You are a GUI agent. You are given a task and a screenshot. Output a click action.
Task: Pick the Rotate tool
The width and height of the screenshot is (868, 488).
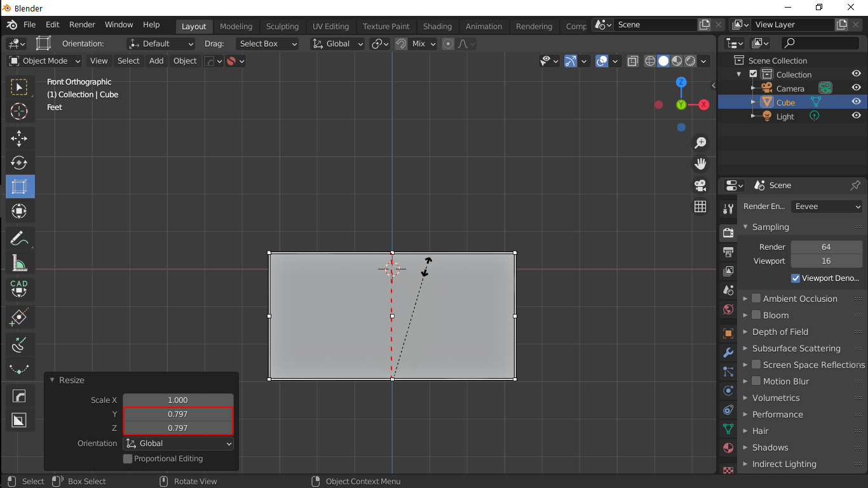[19, 163]
